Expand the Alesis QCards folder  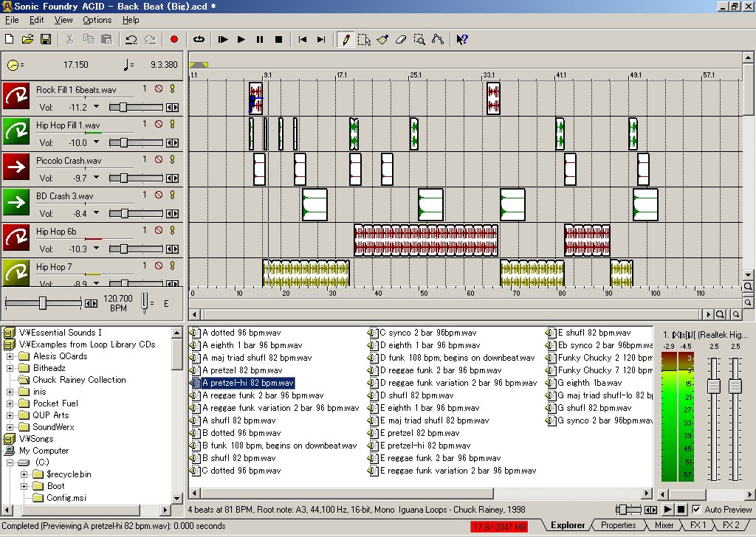tap(10, 356)
